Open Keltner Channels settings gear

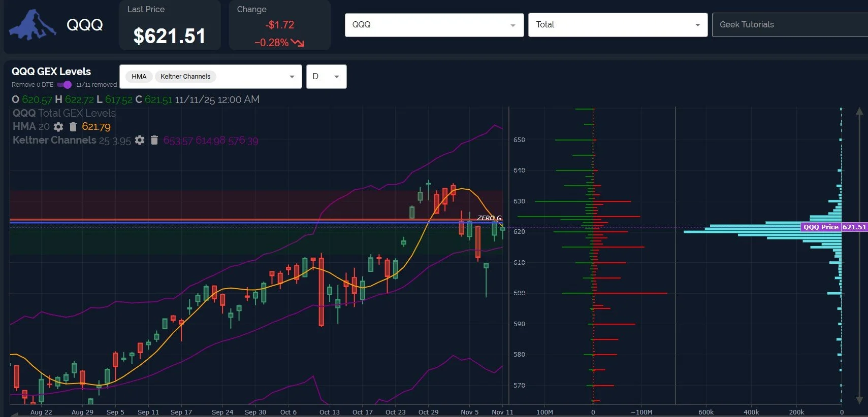140,140
